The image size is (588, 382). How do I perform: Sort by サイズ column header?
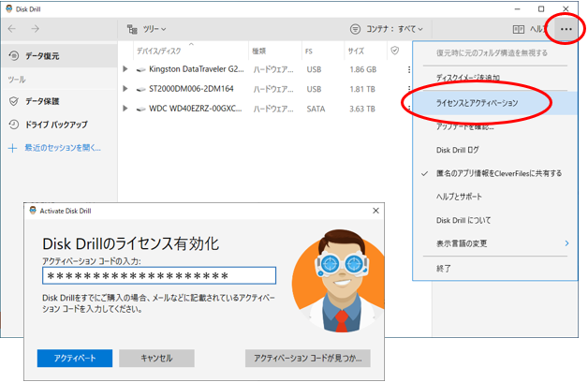[356, 51]
